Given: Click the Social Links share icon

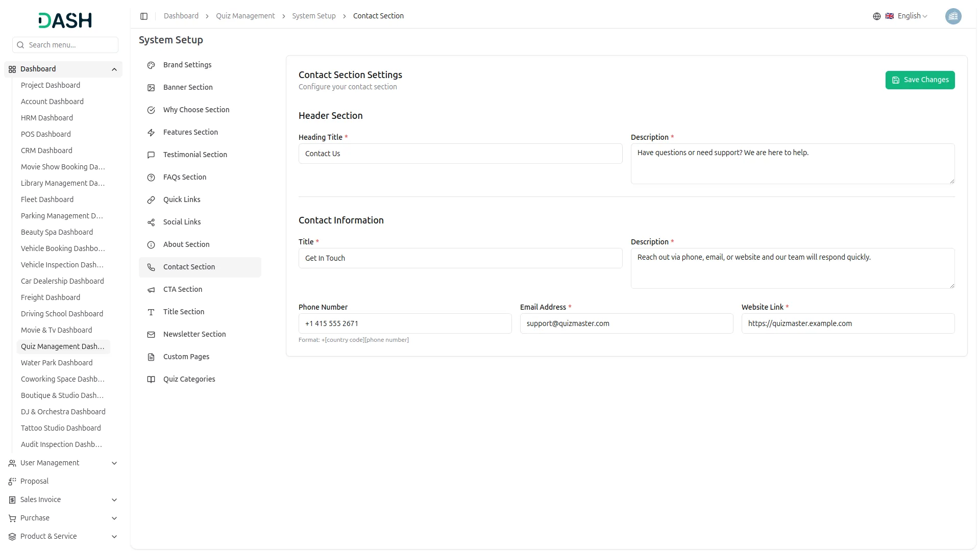Looking at the screenshot, I should [151, 222].
